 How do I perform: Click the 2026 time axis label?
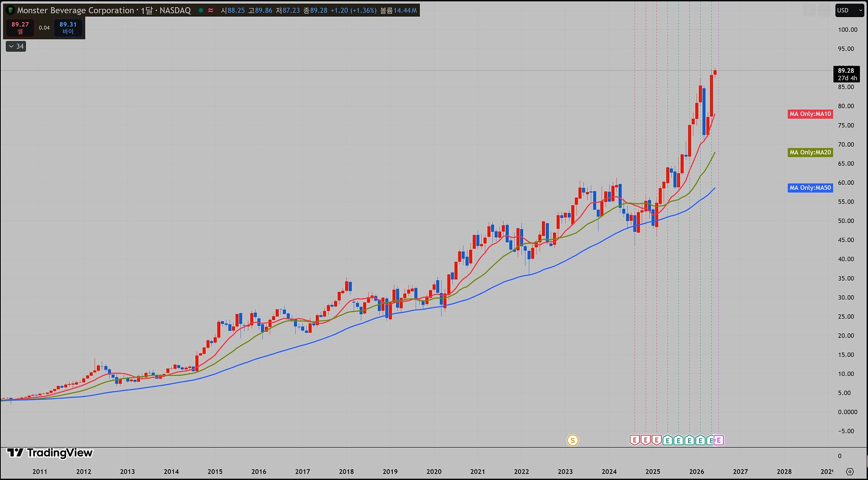(697, 472)
